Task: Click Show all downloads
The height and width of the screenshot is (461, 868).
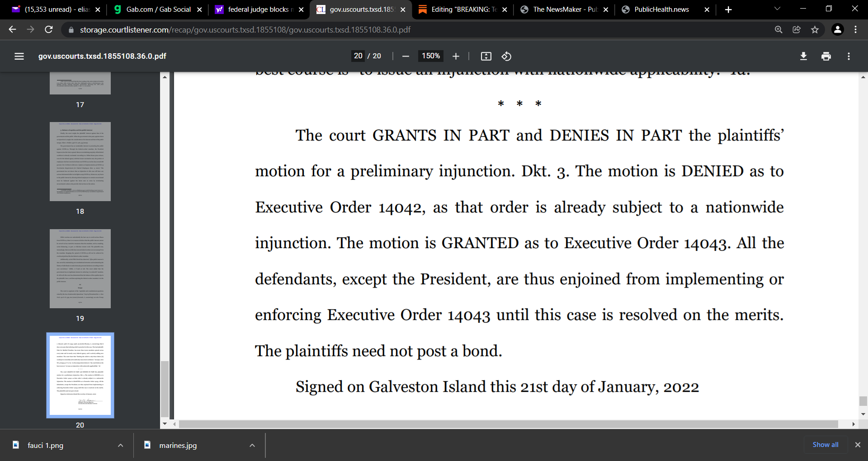Action: point(826,445)
